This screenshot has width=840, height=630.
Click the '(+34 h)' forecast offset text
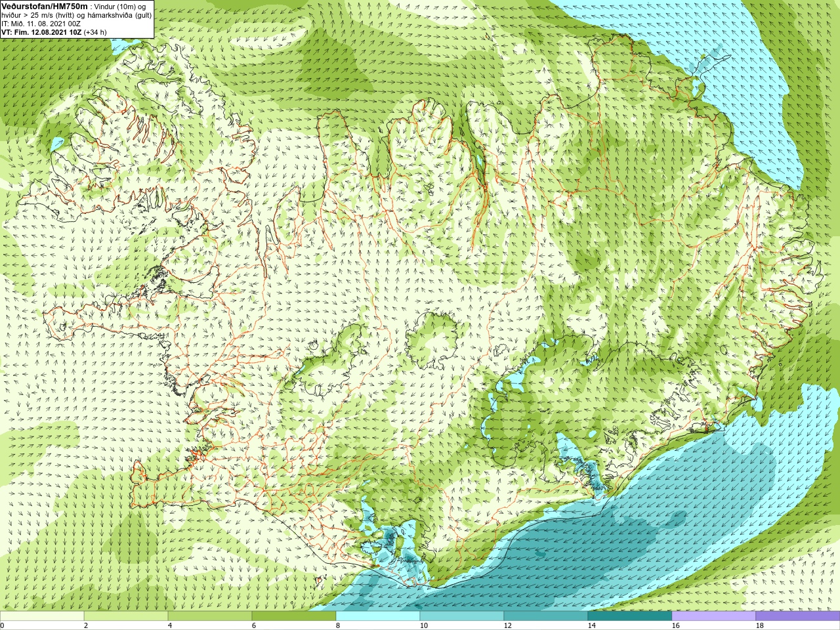[x=95, y=32]
